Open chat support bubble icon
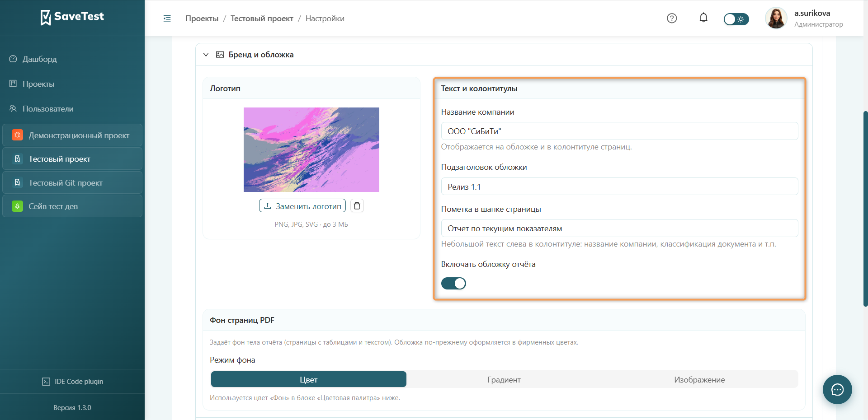 pos(837,389)
